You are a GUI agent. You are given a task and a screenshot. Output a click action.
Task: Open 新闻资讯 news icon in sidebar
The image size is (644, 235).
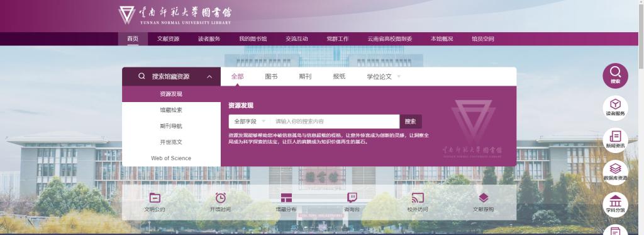[x=615, y=140]
